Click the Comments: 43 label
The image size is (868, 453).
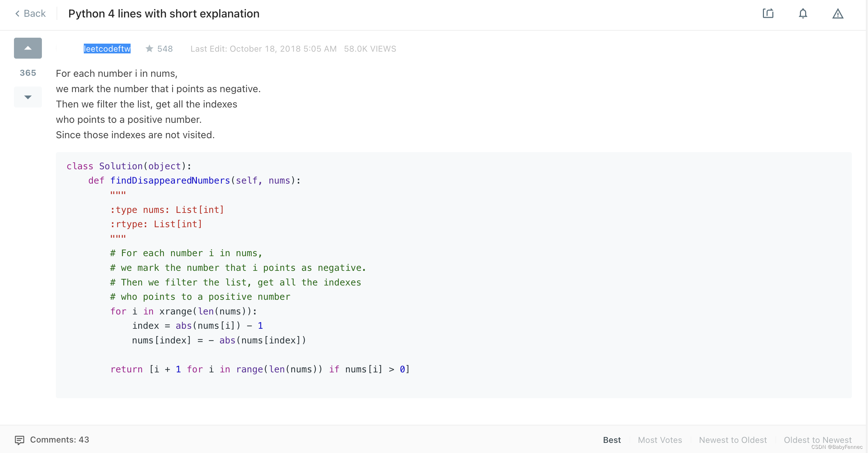coord(59,440)
